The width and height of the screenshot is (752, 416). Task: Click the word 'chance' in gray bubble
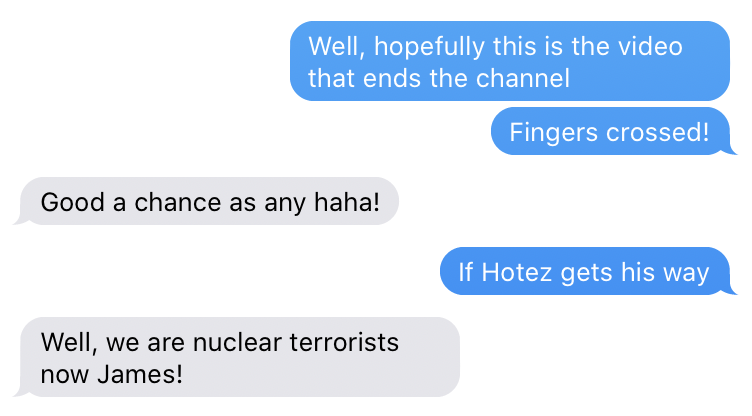coord(177,202)
